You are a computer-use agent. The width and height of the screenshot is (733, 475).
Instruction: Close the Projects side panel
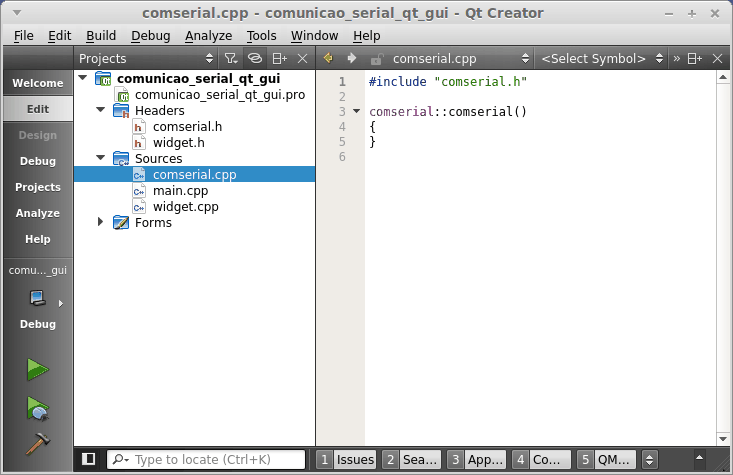point(302,58)
